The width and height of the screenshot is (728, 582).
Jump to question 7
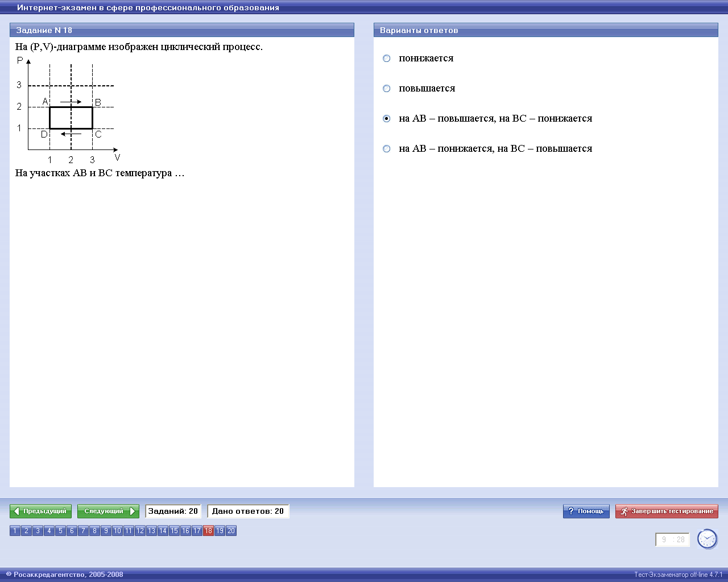83,531
